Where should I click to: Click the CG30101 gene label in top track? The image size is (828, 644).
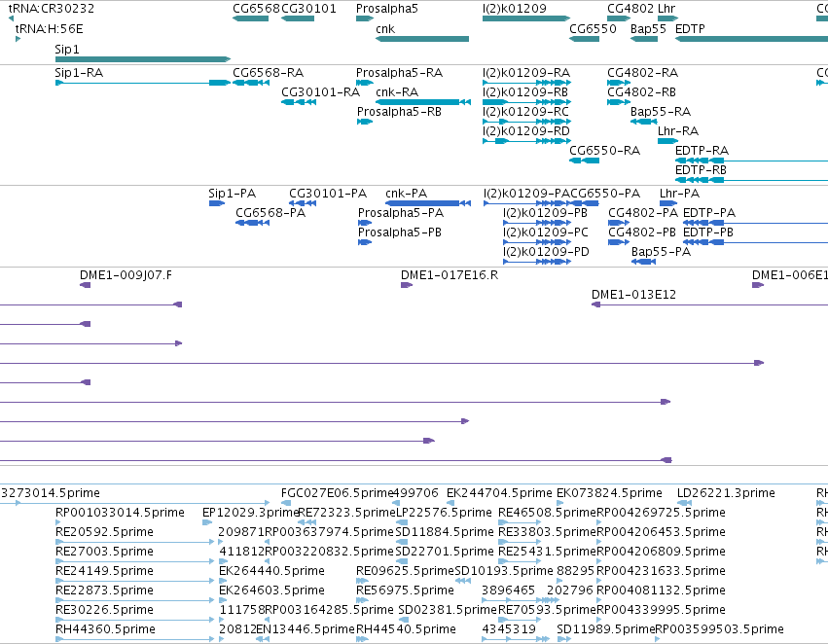tap(308, 9)
